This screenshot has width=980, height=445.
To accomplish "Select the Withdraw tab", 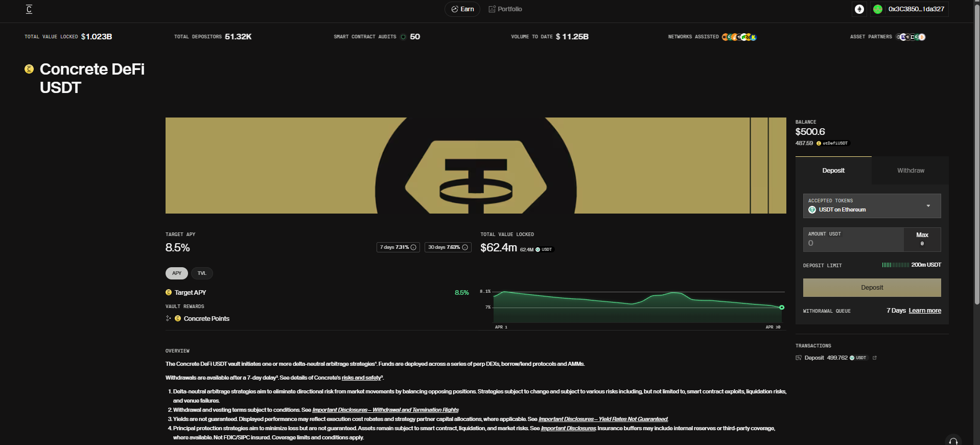I will coord(911,171).
